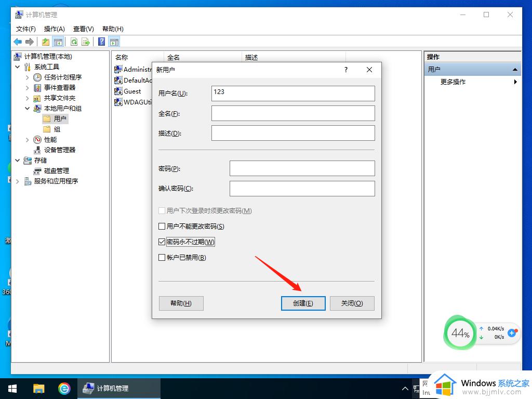This screenshot has height=399, width=532.
Task: Select the 事件查看器 tree icon
Action: pyautogui.click(x=37, y=88)
